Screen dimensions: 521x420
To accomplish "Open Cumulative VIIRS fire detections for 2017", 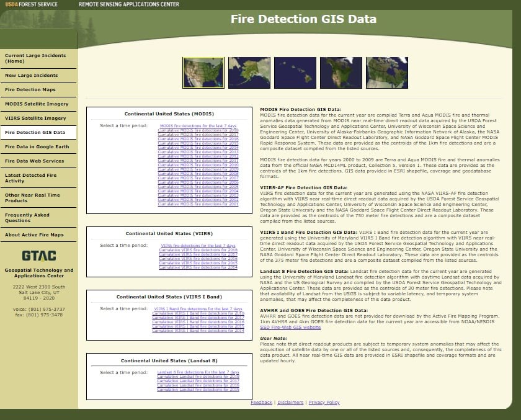I will (x=198, y=254).
